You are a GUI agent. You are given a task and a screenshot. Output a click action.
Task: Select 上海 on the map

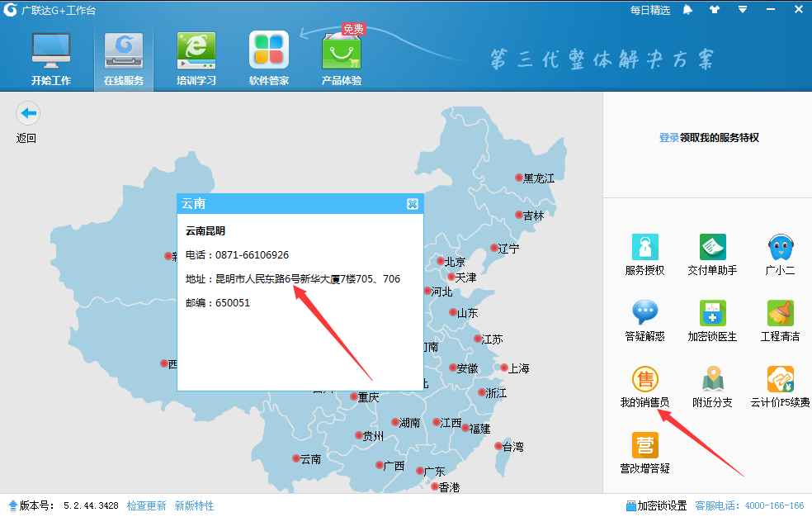click(x=515, y=368)
